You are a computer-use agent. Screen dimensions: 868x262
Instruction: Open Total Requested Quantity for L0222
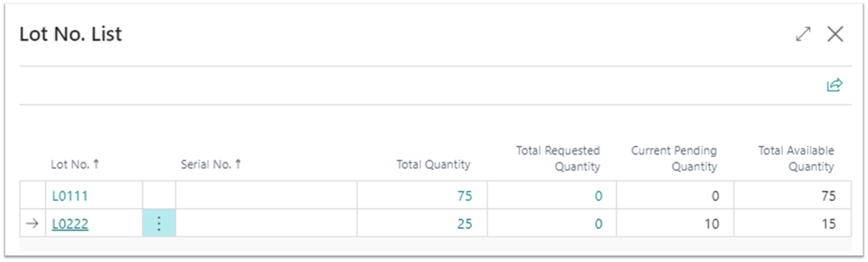coord(598,224)
